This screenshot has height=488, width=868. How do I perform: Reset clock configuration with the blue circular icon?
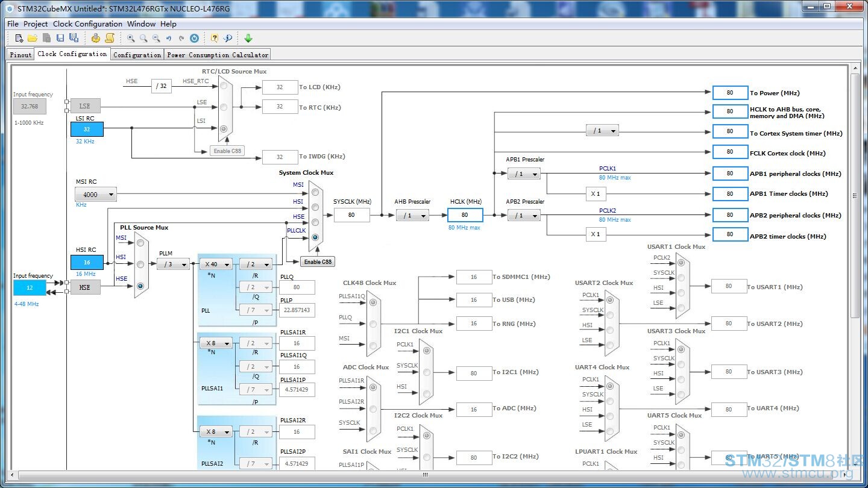pyautogui.click(x=194, y=38)
